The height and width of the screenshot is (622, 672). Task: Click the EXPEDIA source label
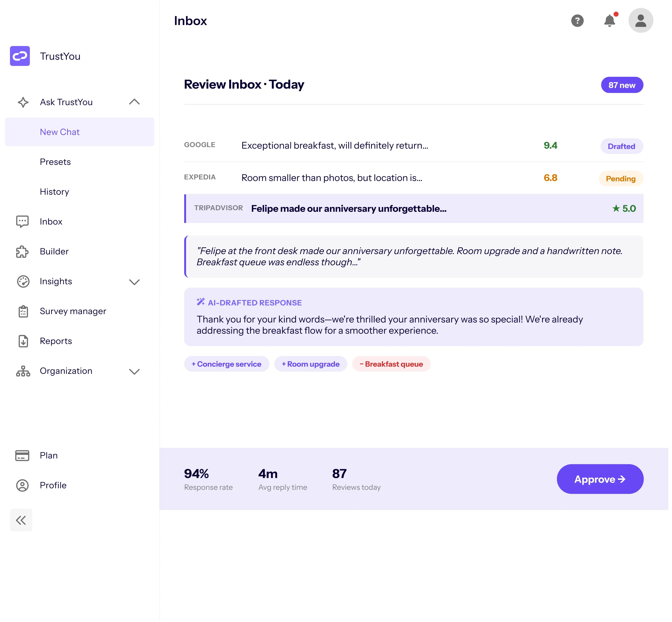tap(200, 177)
